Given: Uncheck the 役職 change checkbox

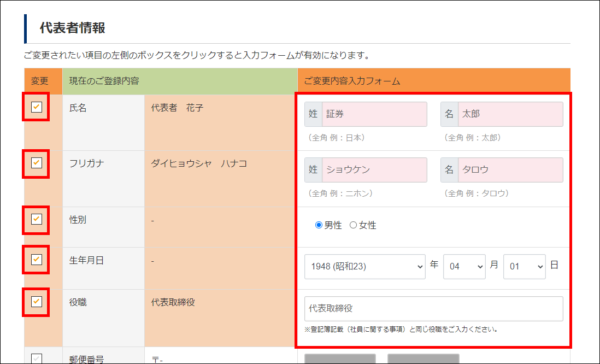Looking at the screenshot, I should [x=37, y=301].
